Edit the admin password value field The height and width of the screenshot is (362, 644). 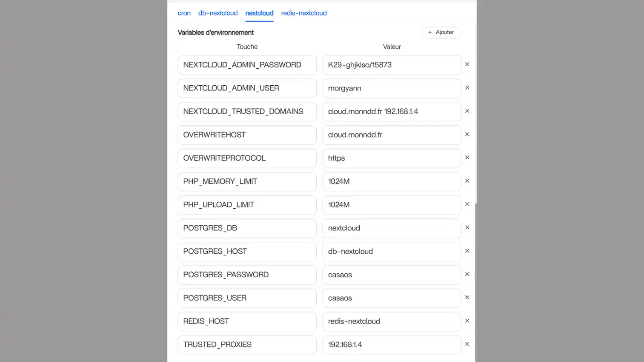coord(391,65)
